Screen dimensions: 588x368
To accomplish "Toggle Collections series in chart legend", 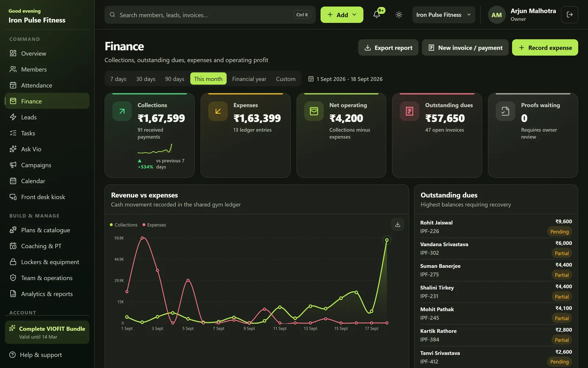I will pyautogui.click(x=123, y=225).
